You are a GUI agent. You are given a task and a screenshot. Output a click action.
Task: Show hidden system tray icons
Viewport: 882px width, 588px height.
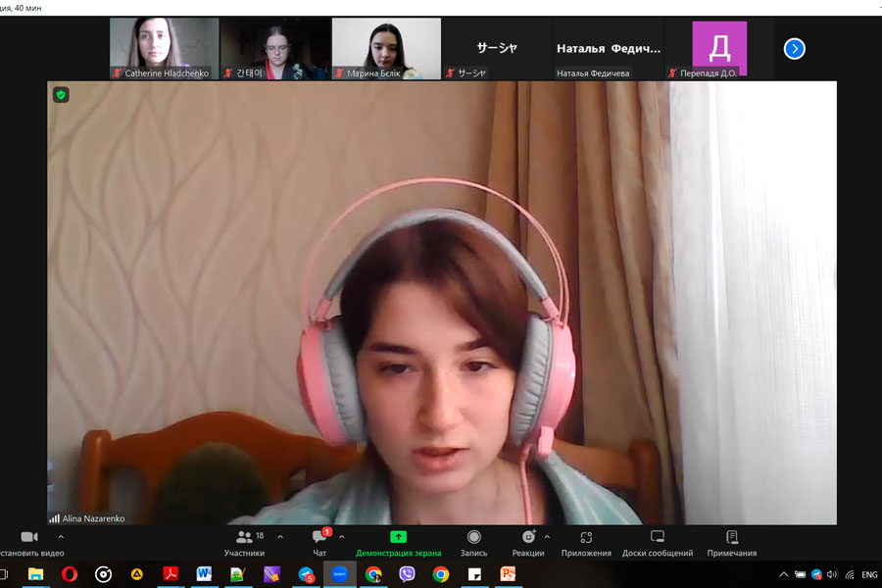pyautogui.click(x=784, y=574)
